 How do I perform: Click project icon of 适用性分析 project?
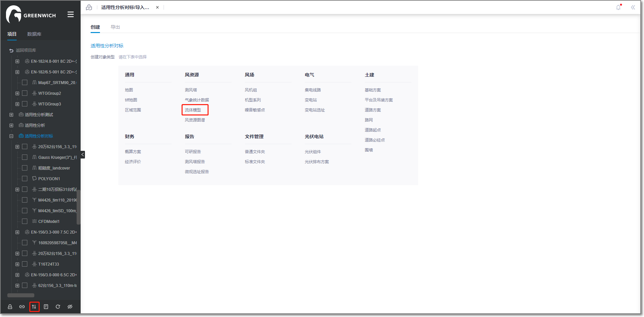pos(21,125)
